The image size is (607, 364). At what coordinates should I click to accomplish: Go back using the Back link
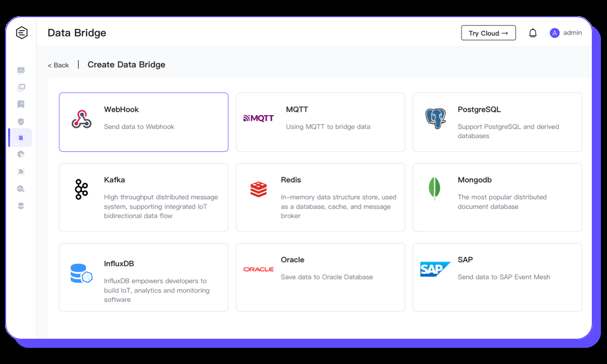click(58, 65)
